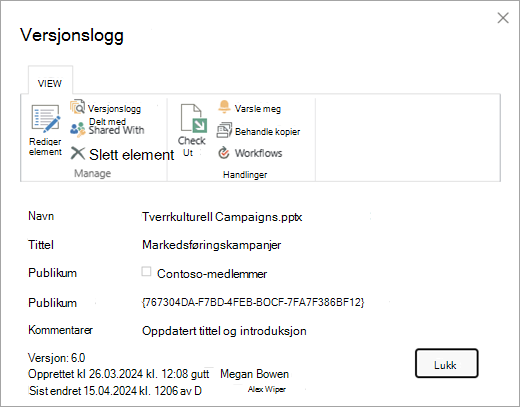Click the Manage group label
Viewport: 520px width, 407px height.
92,173
